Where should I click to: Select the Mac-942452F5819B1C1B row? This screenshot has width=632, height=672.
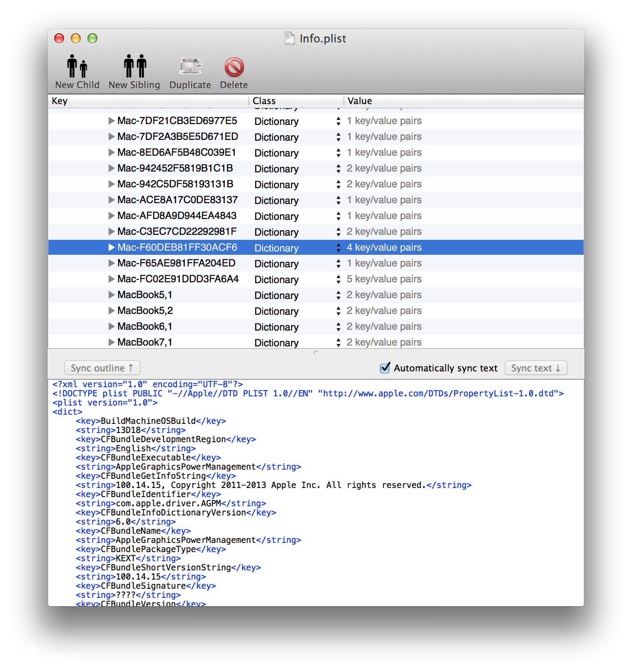coord(175,168)
